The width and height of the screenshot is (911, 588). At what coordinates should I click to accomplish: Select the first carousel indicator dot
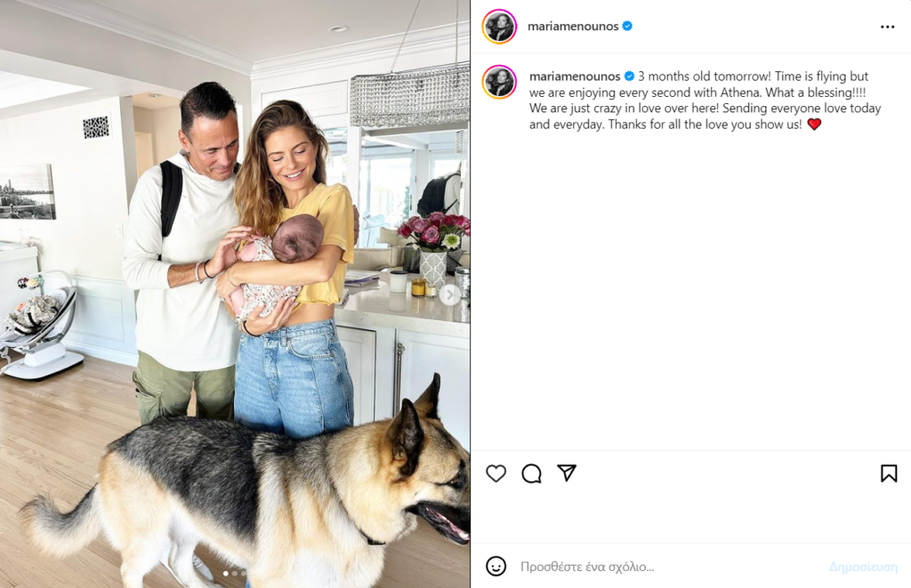pos(226,574)
